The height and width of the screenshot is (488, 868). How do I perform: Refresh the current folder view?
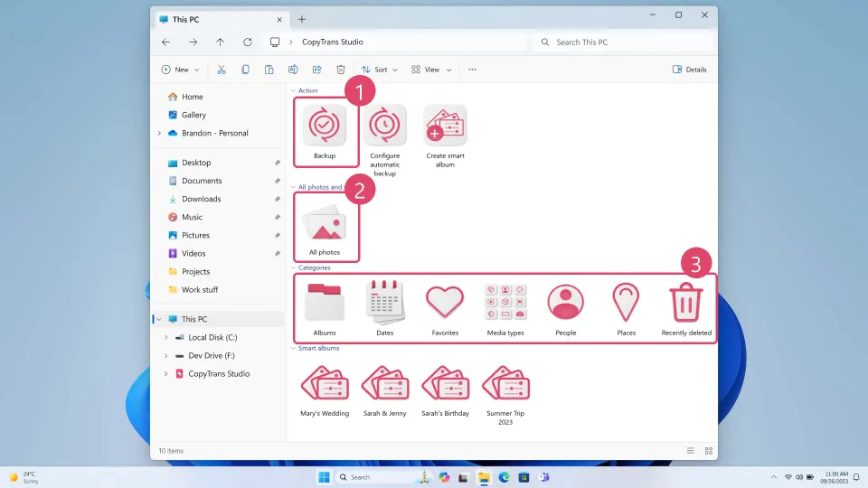(x=248, y=42)
